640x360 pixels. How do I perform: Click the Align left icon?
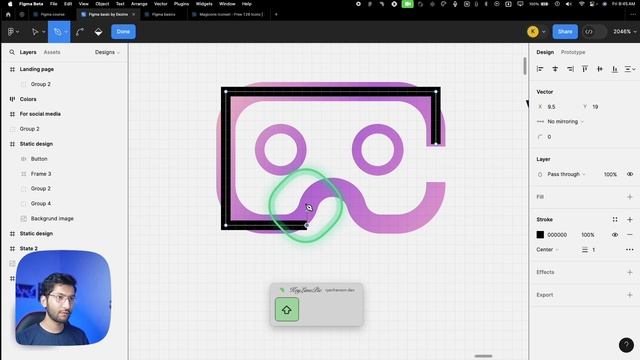click(x=540, y=69)
